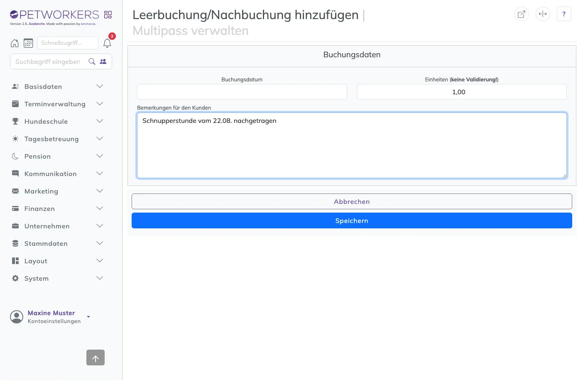The image size is (588, 387).
Task: Click the scroll-to-top arrow button
Action: coord(96,358)
